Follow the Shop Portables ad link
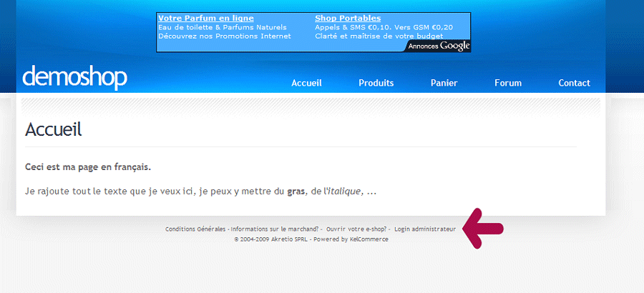The image size is (644, 293). pos(348,18)
